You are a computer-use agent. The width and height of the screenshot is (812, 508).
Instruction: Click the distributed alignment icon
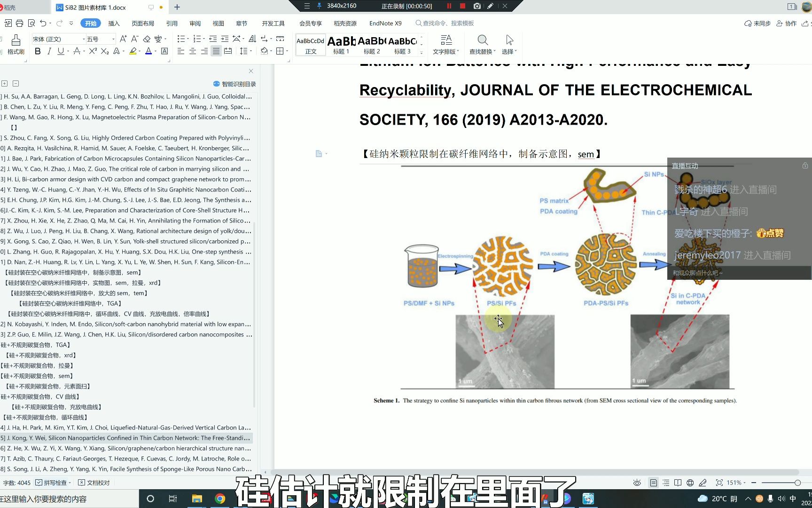228,51
